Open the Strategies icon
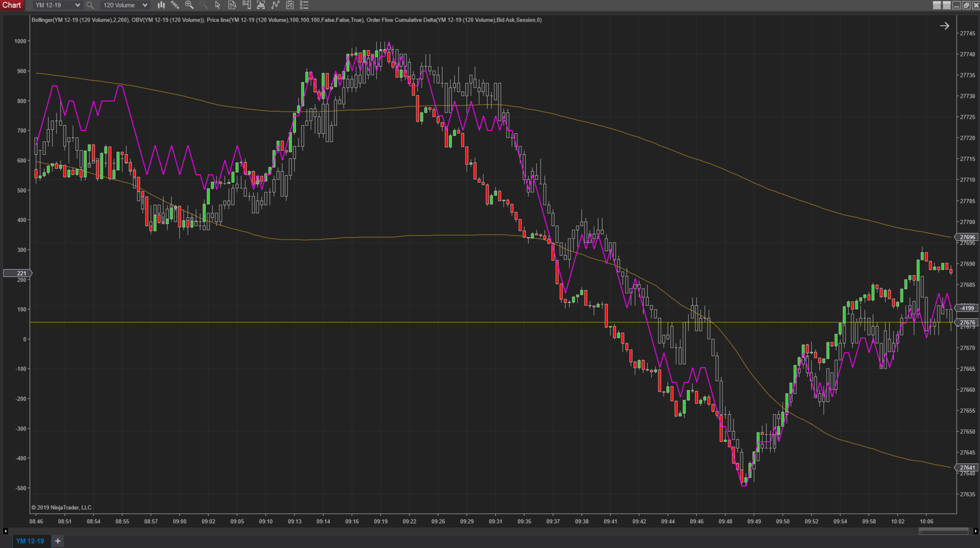This screenshot has width=980, height=548. coord(275,5)
